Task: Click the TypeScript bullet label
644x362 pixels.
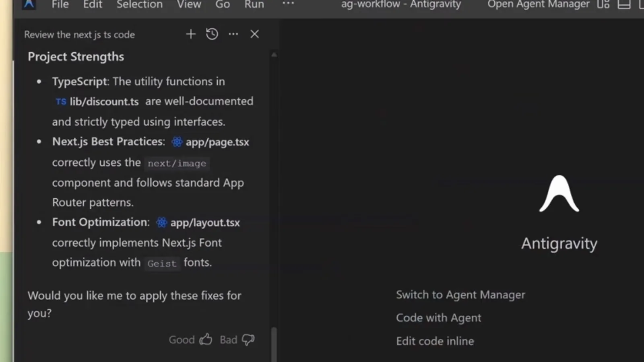Action: [80, 82]
